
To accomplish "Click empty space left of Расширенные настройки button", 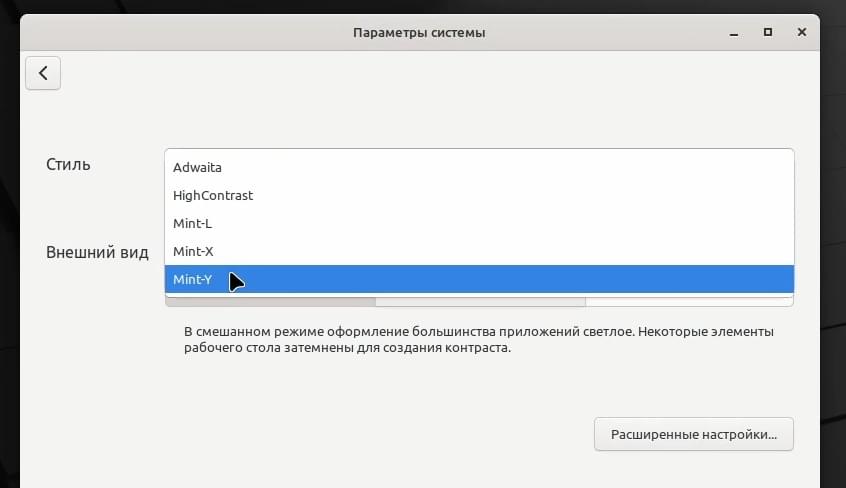I will point(324,434).
